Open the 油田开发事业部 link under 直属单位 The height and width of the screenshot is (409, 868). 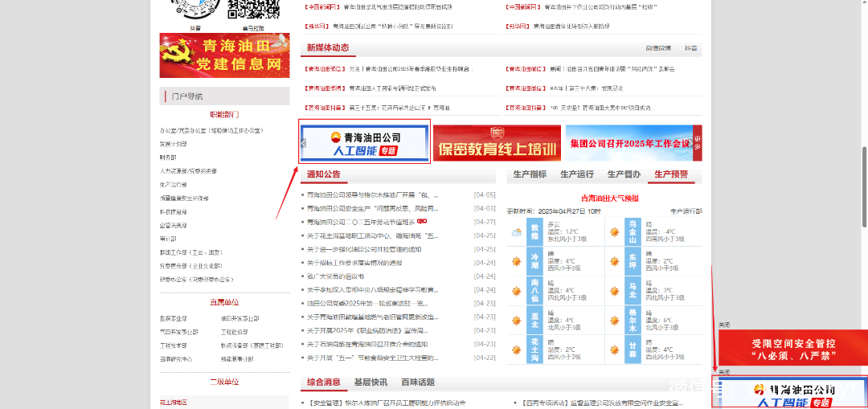pyautogui.click(x=240, y=319)
